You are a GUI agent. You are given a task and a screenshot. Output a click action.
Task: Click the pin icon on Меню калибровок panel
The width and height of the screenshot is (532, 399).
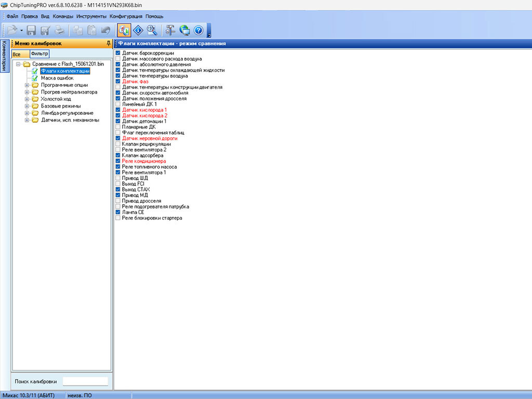(x=109, y=44)
